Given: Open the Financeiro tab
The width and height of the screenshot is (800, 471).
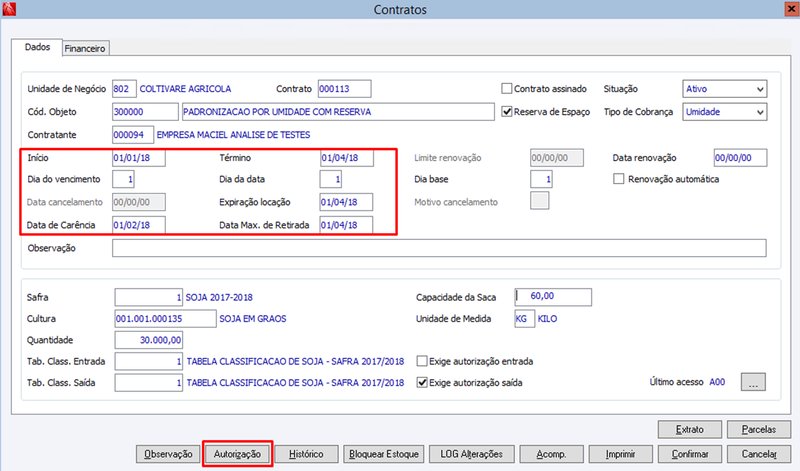Looking at the screenshot, I should 85,48.
